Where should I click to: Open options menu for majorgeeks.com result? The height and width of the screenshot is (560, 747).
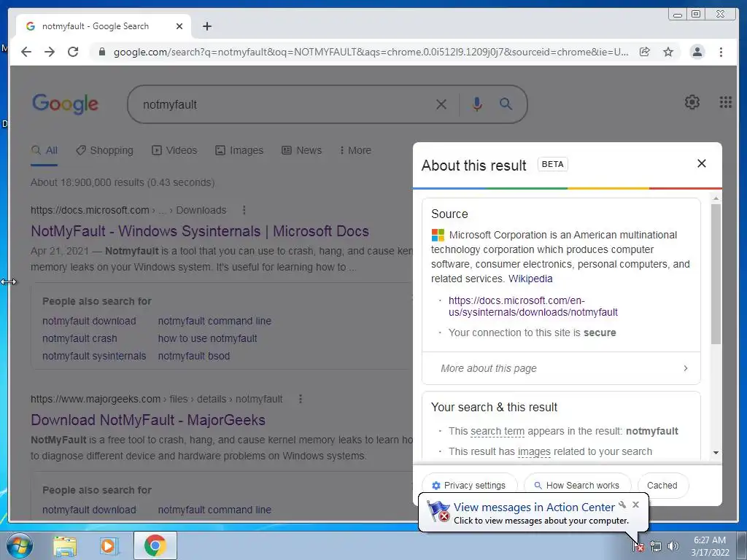[300, 399]
